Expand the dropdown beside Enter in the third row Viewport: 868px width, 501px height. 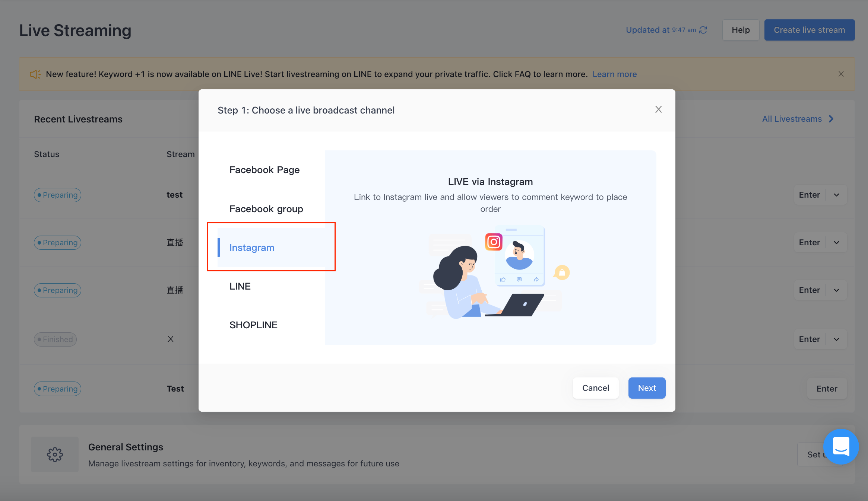837,290
